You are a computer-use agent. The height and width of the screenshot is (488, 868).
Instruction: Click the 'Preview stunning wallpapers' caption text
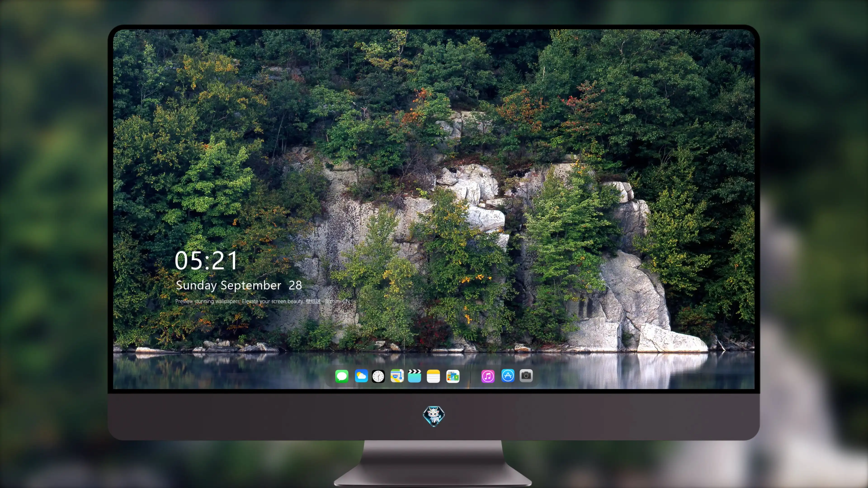pos(262,301)
